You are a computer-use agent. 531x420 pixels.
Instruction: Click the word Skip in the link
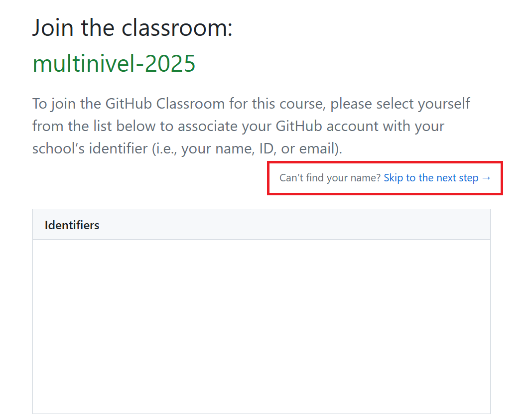click(x=394, y=178)
